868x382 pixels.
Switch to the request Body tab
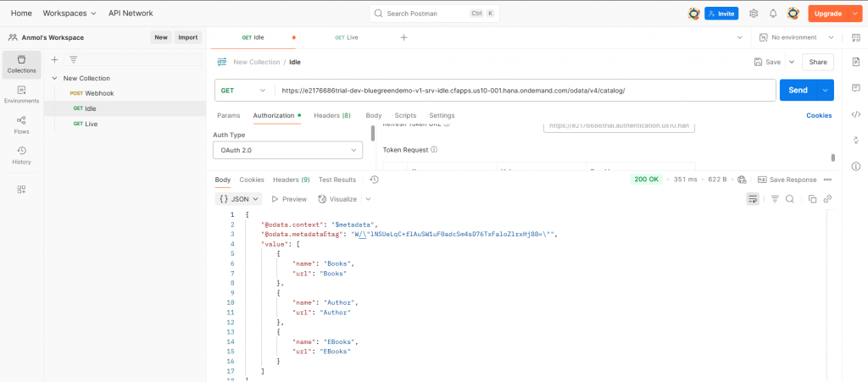click(x=374, y=115)
